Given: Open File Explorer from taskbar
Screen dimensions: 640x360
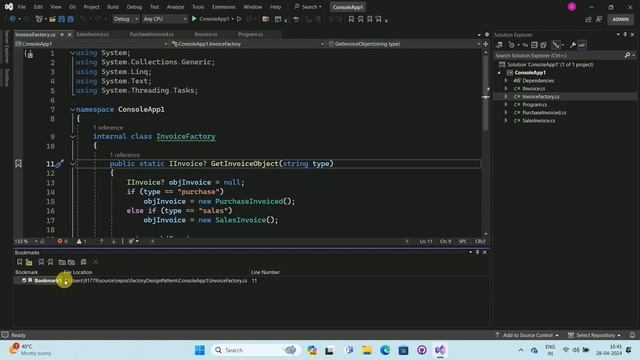Looking at the screenshot, I should tap(367, 350).
